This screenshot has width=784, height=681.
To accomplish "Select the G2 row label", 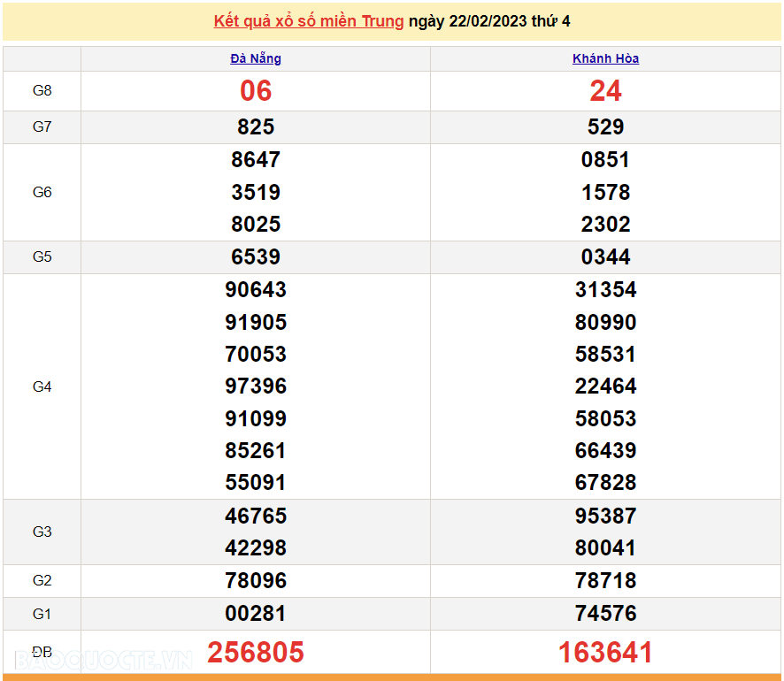I will pyautogui.click(x=42, y=580).
